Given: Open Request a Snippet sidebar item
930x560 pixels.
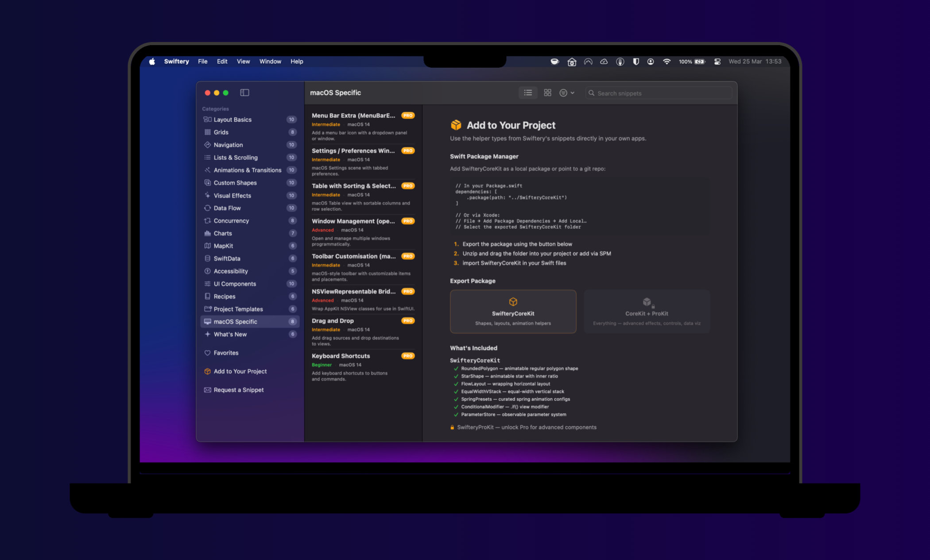Looking at the screenshot, I should [250, 390].
